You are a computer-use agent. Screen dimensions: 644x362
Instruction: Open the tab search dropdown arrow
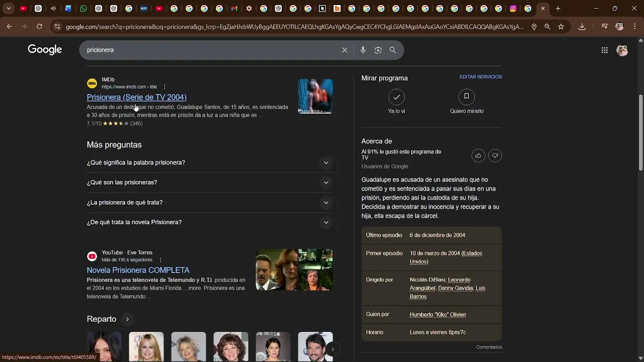9,9
